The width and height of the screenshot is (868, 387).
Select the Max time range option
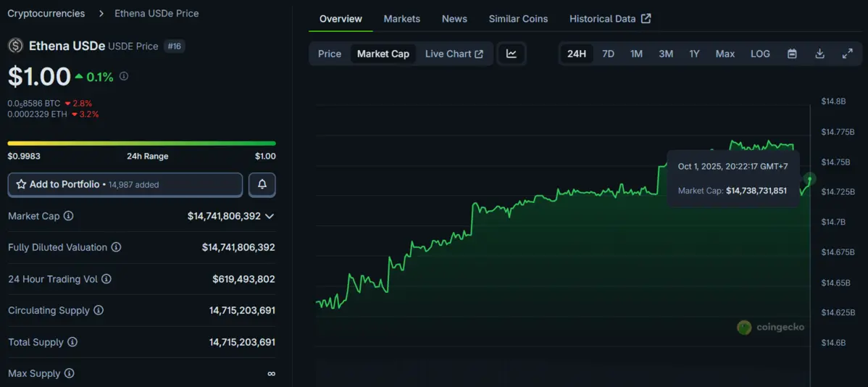click(725, 54)
